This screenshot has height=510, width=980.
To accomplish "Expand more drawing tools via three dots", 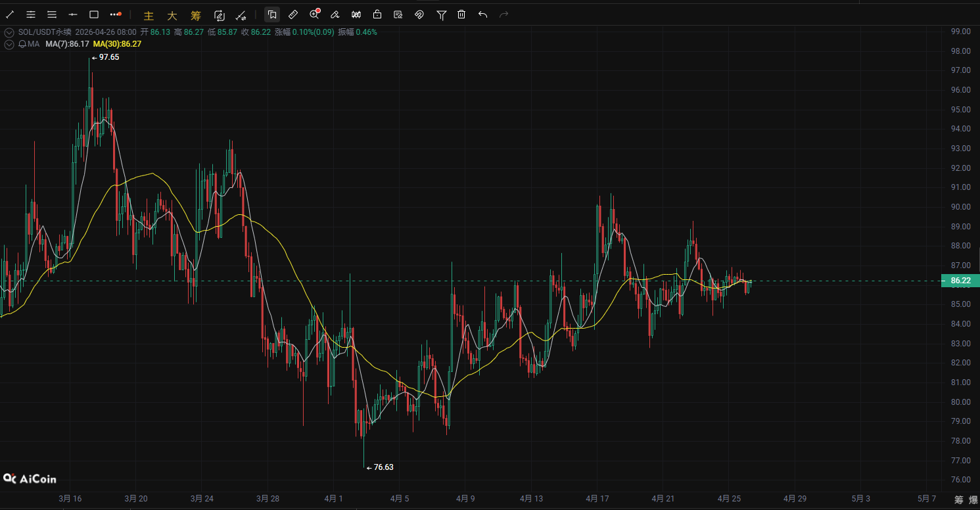I will pos(116,14).
